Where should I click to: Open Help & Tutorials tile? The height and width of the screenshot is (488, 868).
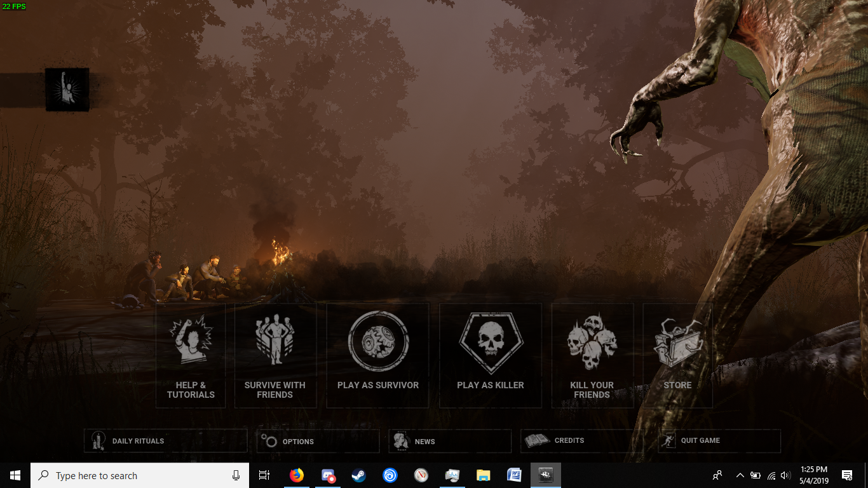pyautogui.click(x=191, y=355)
